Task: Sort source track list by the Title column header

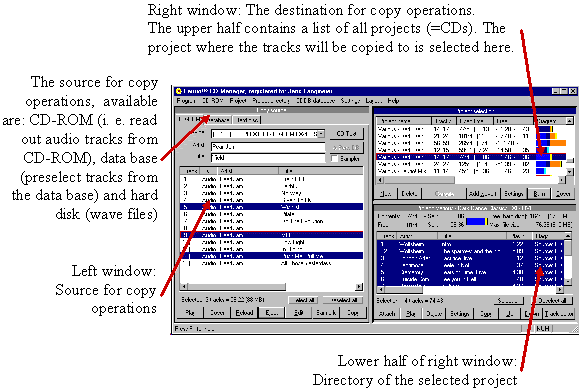Action: pyautogui.click(x=321, y=171)
